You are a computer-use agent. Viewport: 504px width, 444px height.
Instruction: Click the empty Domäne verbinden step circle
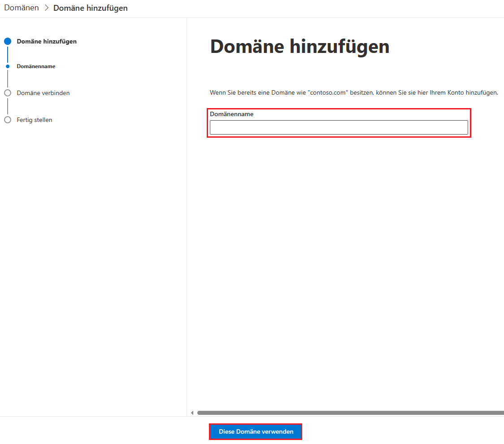pyautogui.click(x=8, y=93)
